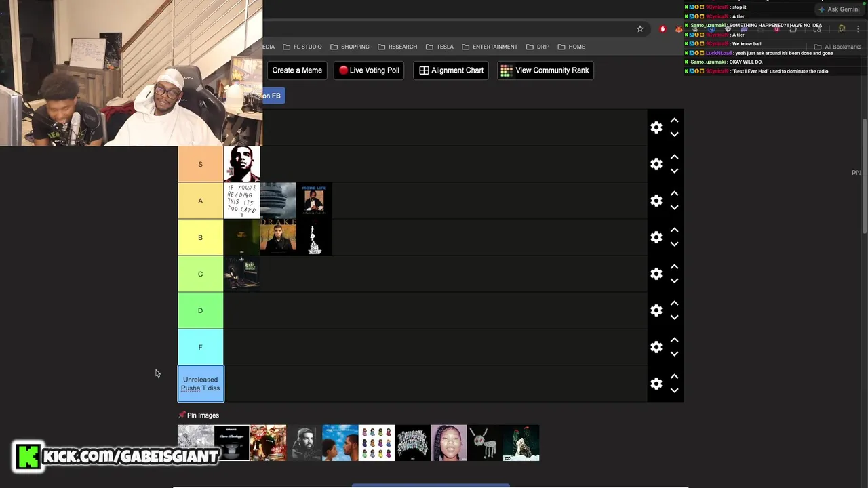868x488 pixels.
Task: Move the D tier row down
Action: (674, 317)
